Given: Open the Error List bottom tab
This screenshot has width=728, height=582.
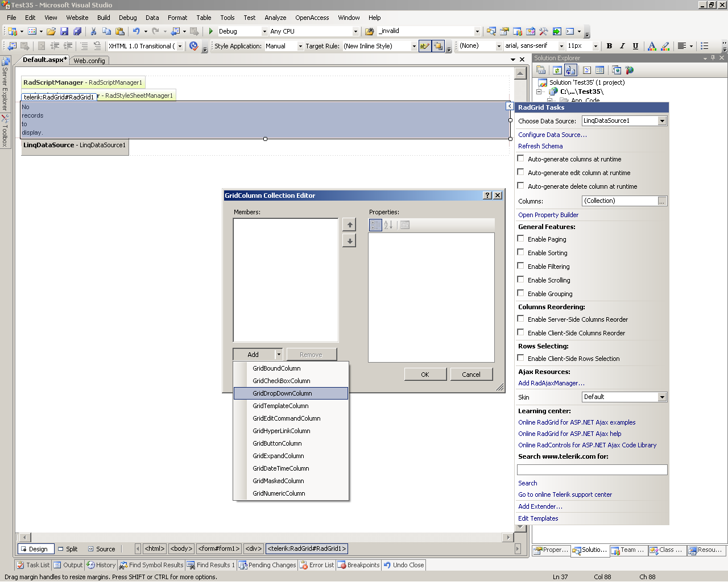Looking at the screenshot, I should click(x=317, y=565).
